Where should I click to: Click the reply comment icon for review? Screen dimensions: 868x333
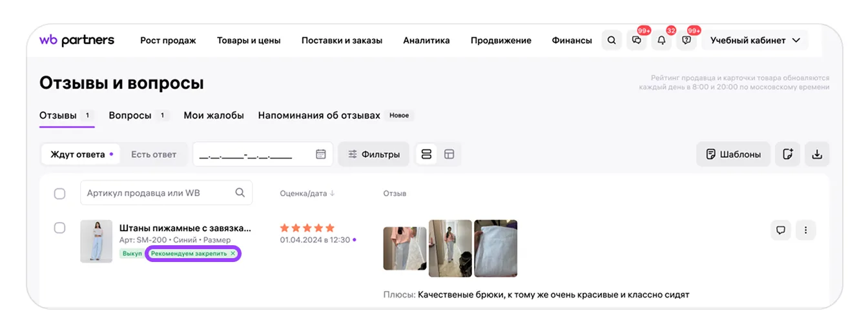pyautogui.click(x=781, y=230)
